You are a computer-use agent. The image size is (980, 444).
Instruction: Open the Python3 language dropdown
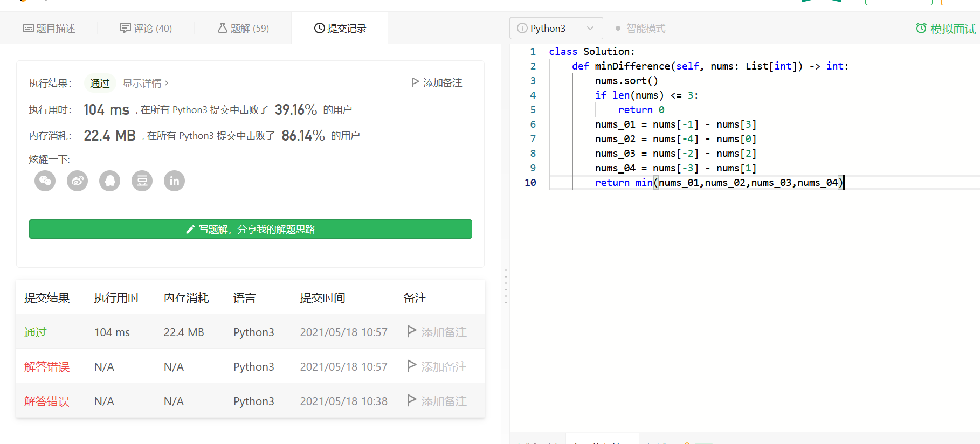(x=556, y=28)
